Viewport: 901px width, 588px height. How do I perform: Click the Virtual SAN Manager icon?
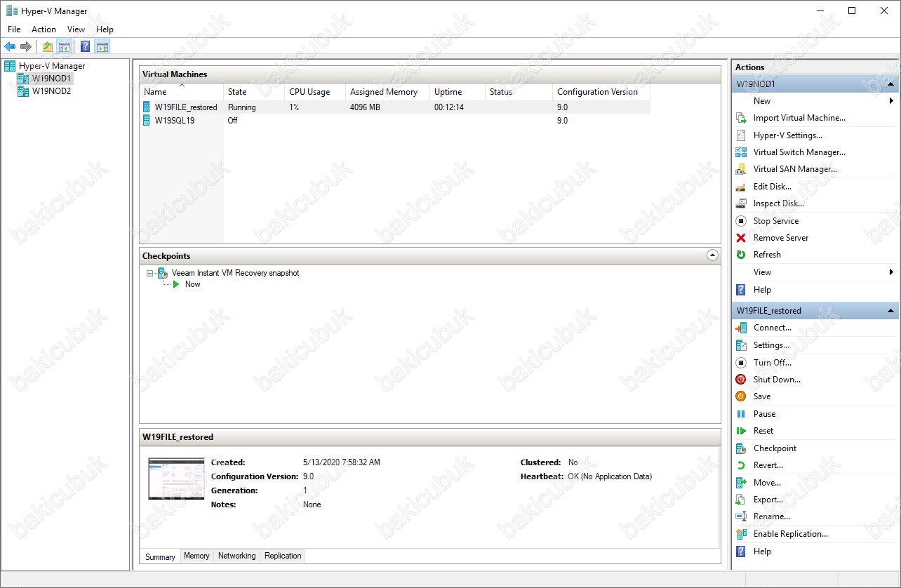click(740, 169)
